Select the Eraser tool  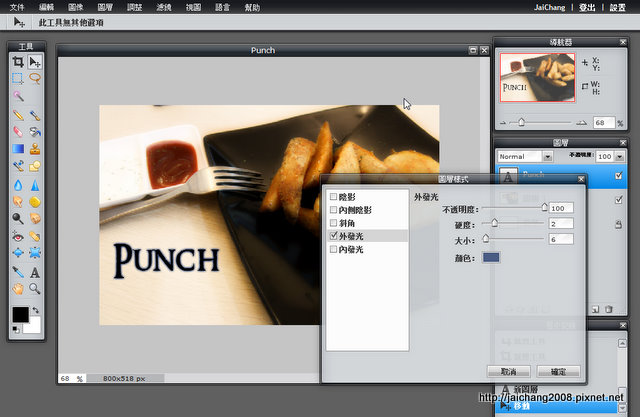tap(18, 132)
